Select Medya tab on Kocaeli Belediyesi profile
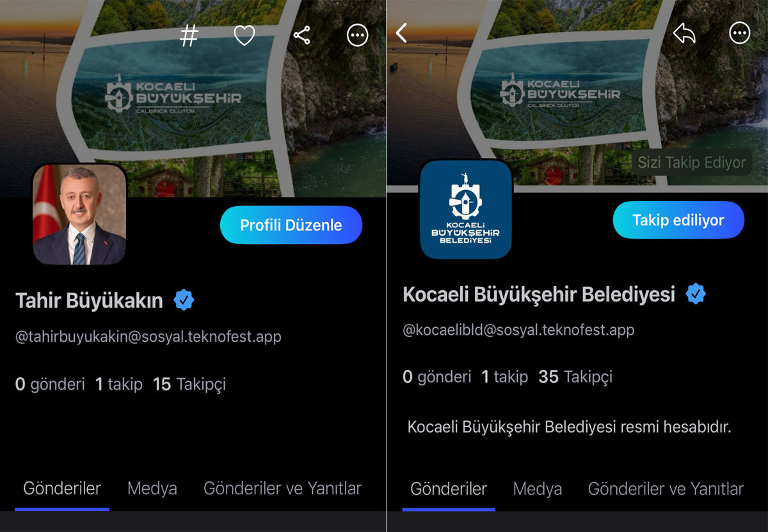This screenshot has width=768, height=532. (538, 489)
